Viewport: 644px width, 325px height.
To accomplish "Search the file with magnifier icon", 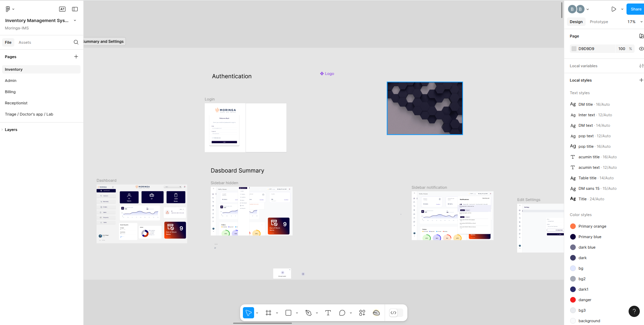I will (76, 42).
